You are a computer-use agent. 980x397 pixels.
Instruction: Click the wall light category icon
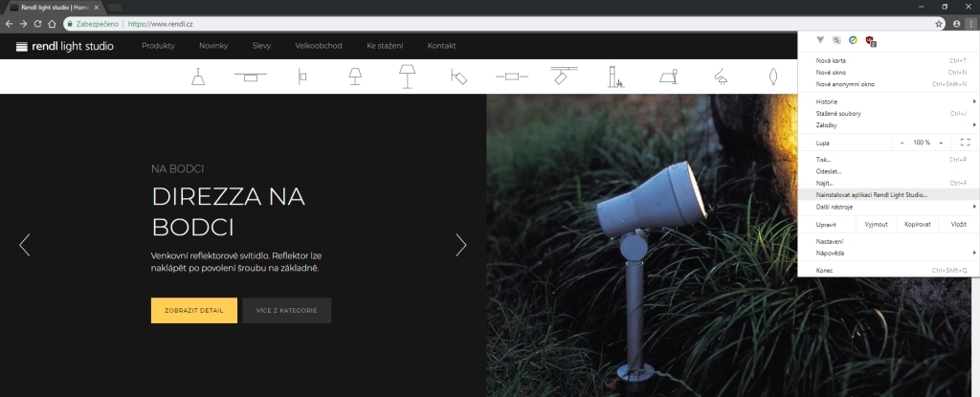click(302, 77)
